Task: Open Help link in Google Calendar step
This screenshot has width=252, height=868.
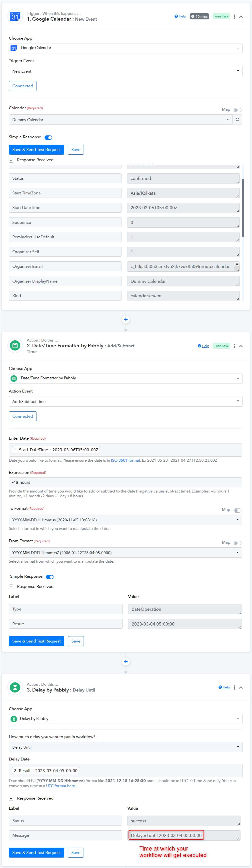Action: pos(180,16)
